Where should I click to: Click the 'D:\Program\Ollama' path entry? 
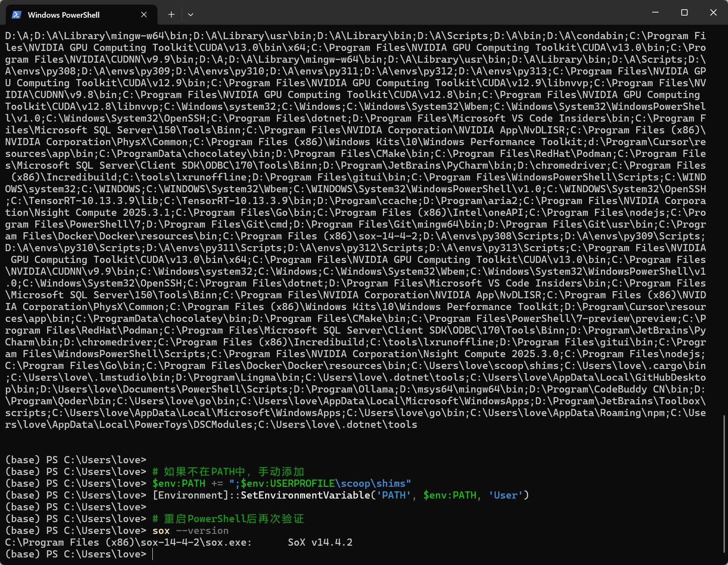click(x=343, y=390)
